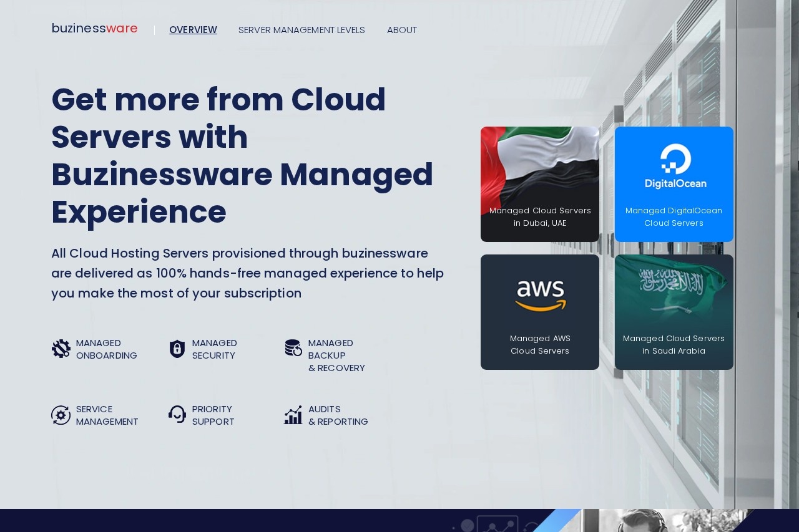The image size is (799, 532).
Task: Click the Managed Onboarding gear icon
Action: (x=61, y=349)
